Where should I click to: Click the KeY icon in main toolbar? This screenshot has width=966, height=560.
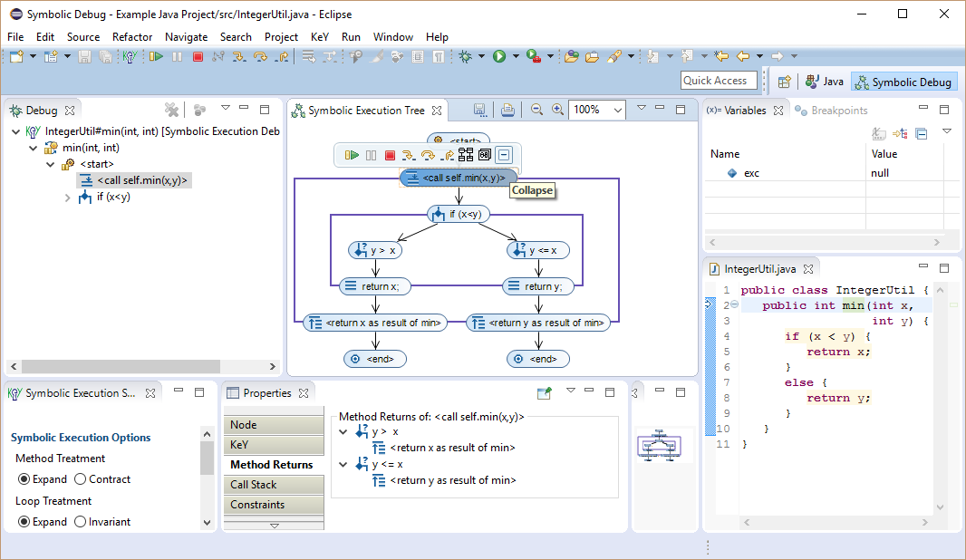[x=130, y=57]
